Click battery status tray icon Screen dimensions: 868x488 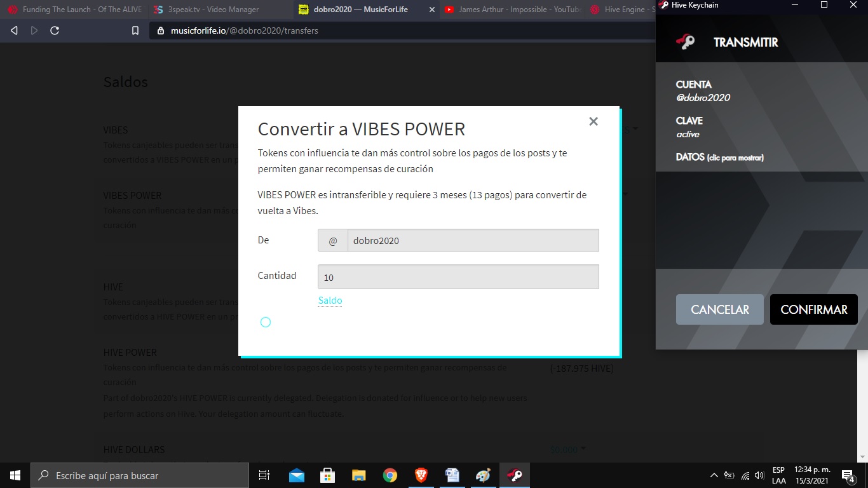coord(729,475)
